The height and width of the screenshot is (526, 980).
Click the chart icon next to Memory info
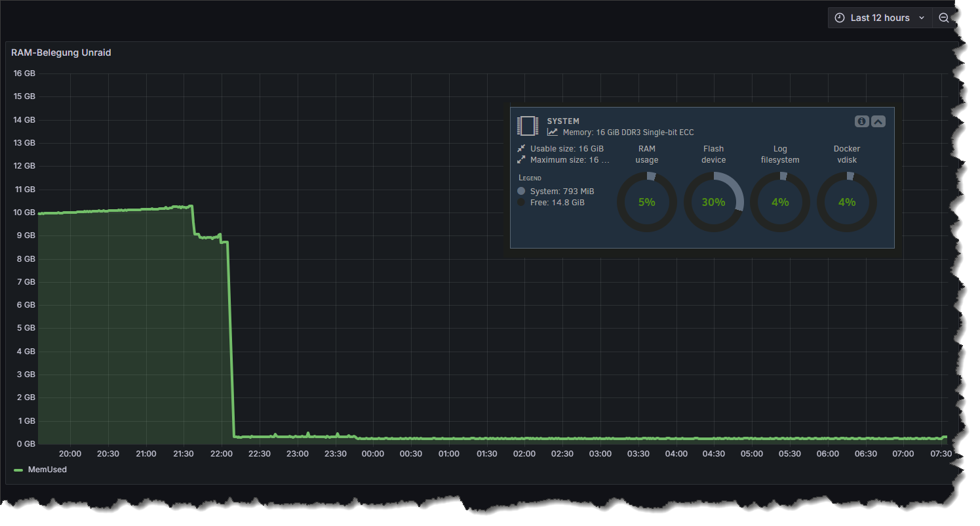click(553, 132)
